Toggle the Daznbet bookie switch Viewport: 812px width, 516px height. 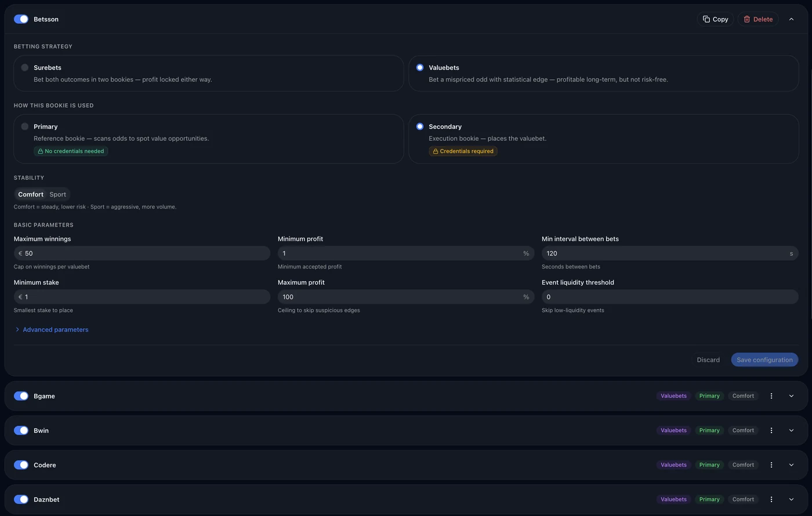click(21, 499)
